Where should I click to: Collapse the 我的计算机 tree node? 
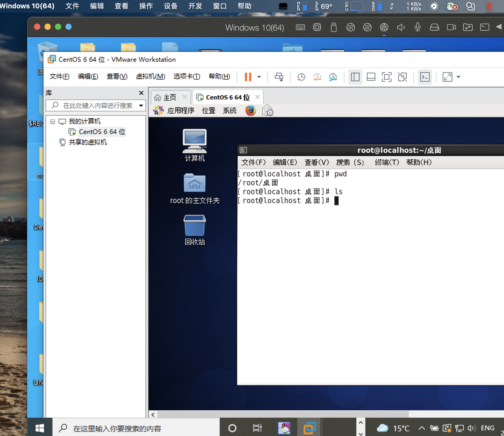pos(53,121)
